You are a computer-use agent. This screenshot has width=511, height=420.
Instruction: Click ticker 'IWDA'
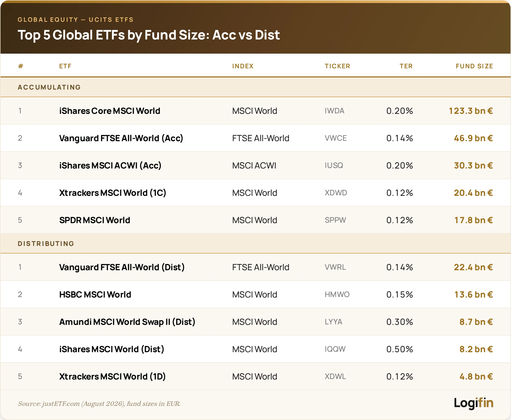pos(334,111)
